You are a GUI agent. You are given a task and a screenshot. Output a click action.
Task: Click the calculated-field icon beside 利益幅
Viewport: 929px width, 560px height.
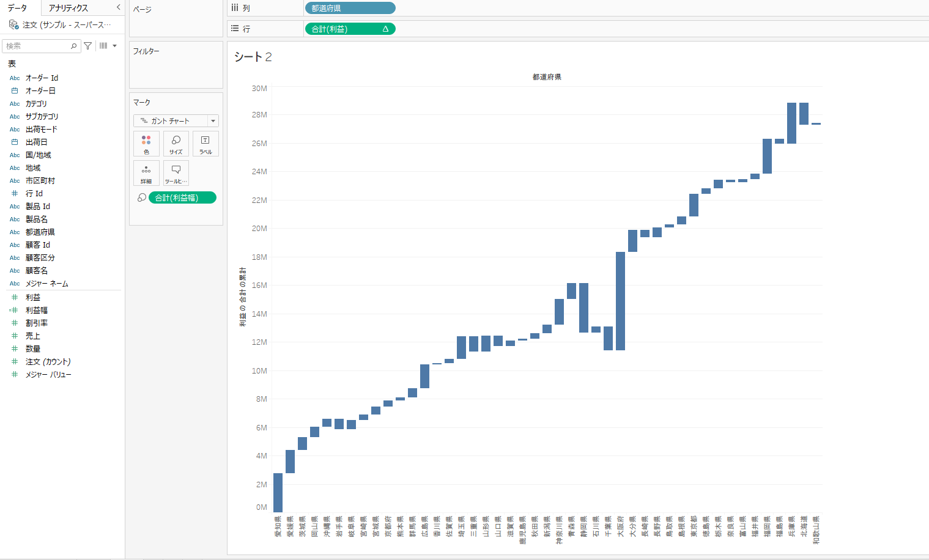pyautogui.click(x=14, y=310)
